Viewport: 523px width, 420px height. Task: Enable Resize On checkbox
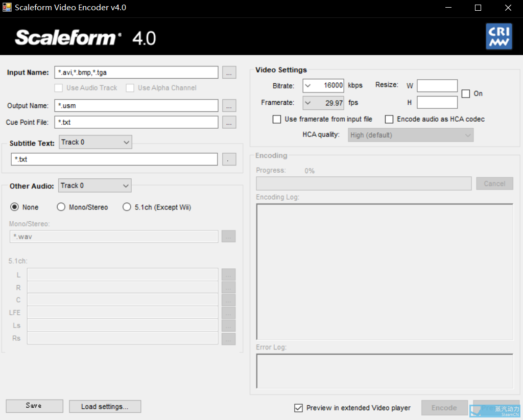pos(466,94)
